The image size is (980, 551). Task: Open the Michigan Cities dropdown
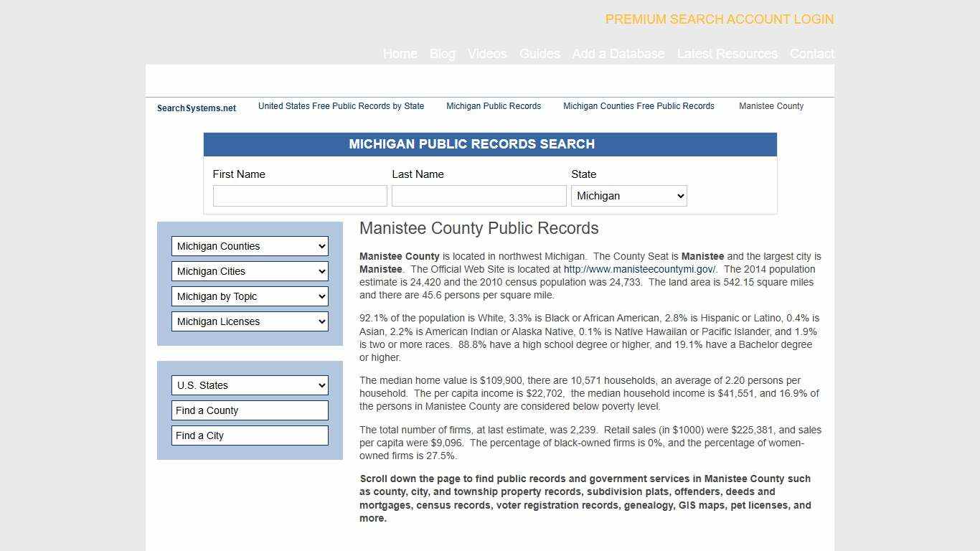point(250,271)
